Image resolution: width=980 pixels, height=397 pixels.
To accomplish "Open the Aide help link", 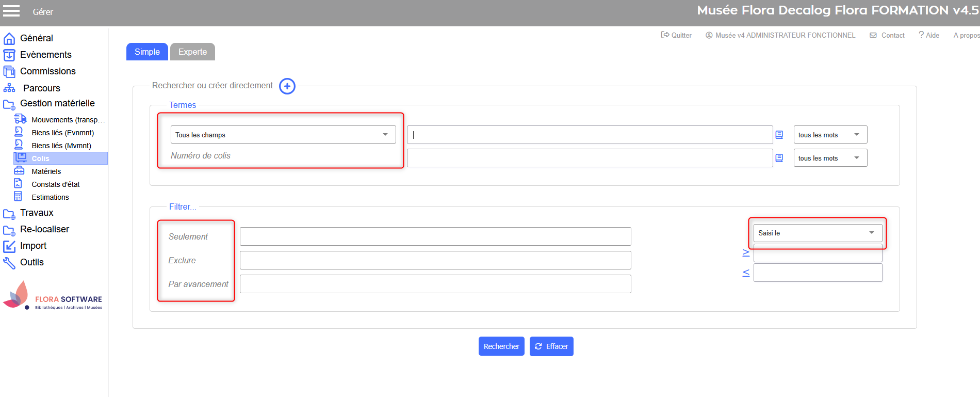I will click(x=929, y=35).
